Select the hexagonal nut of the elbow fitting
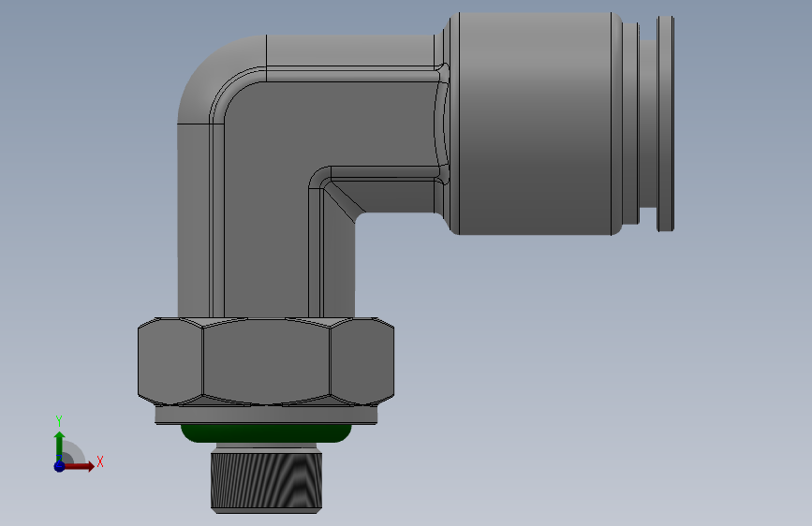Image resolution: width=812 pixels, height=526 pixels. (x=266, y=362)
